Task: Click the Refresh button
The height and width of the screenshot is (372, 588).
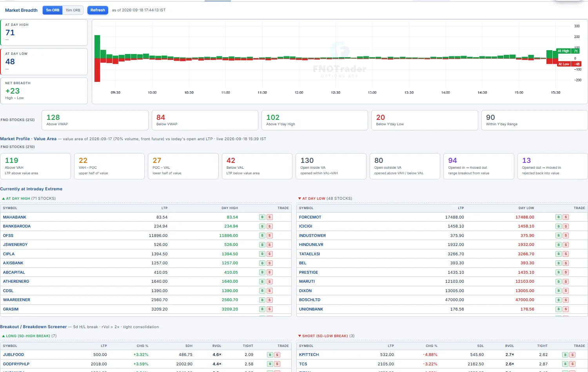Action: tap(98, 10)
